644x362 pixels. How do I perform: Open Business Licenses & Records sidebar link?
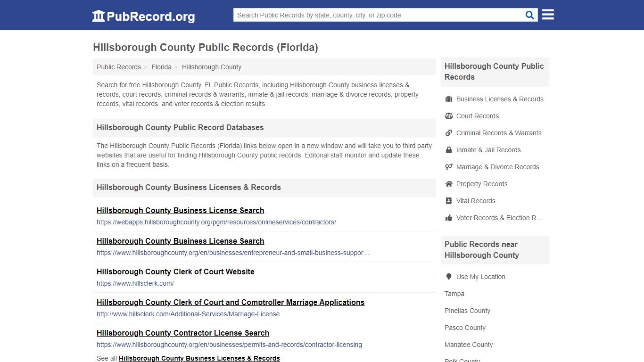click(x=500, y=99)
